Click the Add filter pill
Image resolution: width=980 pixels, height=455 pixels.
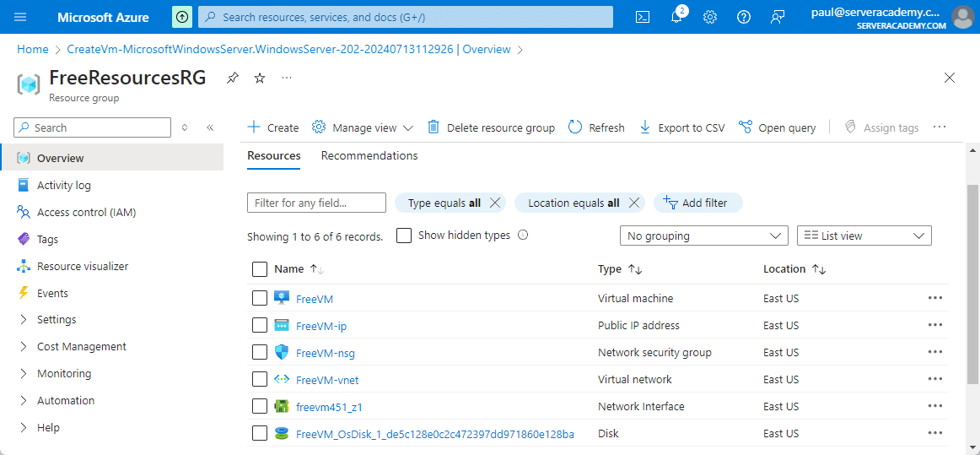tap(698, 203)
